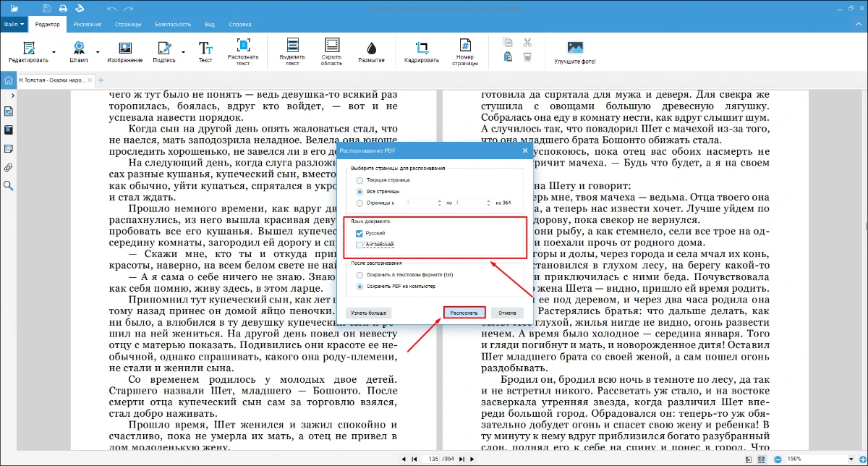Screen dimensions: 868x466
Task: Open the Справка tab
Action: click(x=239, y=24)
